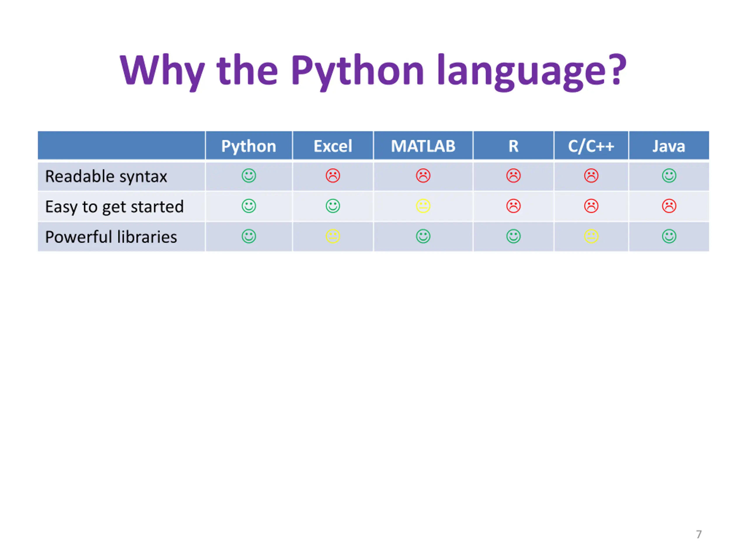Click Excel's green smiley for Easy to get started
Image resolution: width=747 pixels, height=560 pixels.
pos(333,206)
